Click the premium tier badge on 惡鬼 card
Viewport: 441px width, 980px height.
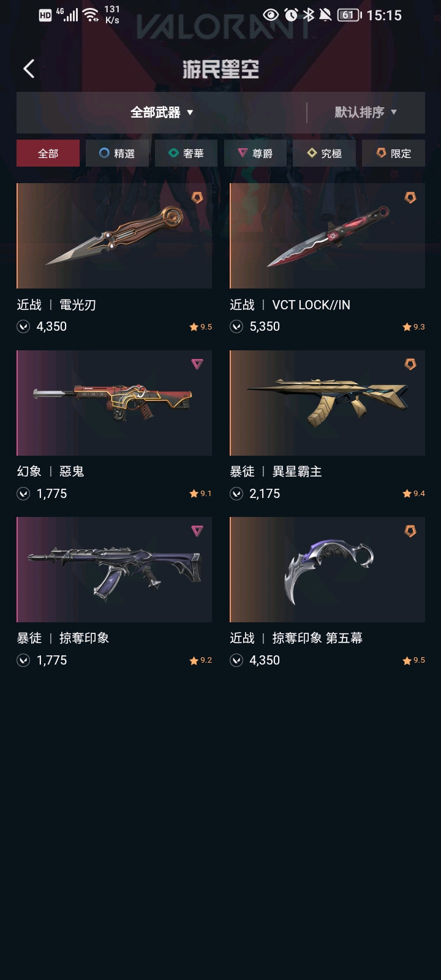click(x=197, y=364)
